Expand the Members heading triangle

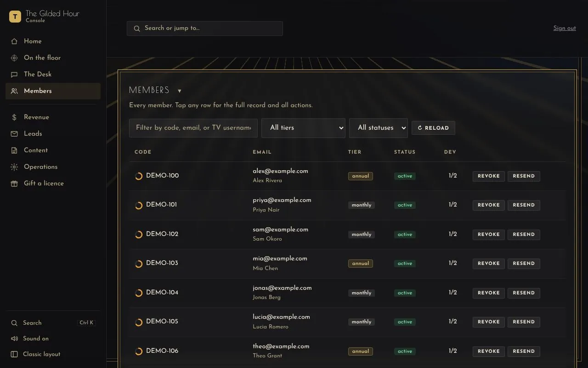[180, 91]
